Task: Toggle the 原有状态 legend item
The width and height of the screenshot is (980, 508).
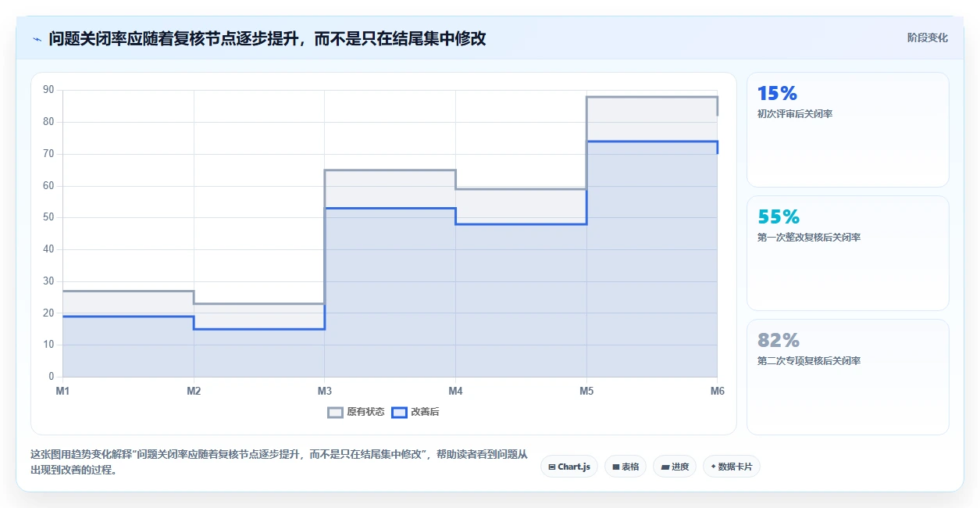Action: click(356, 412)
